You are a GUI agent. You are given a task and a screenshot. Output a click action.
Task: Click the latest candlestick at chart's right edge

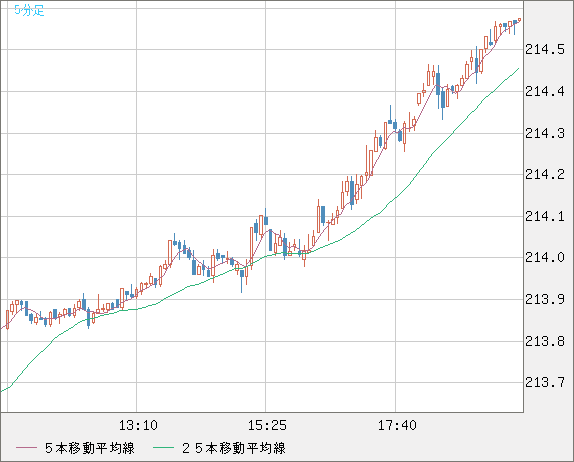pos(519,20)
